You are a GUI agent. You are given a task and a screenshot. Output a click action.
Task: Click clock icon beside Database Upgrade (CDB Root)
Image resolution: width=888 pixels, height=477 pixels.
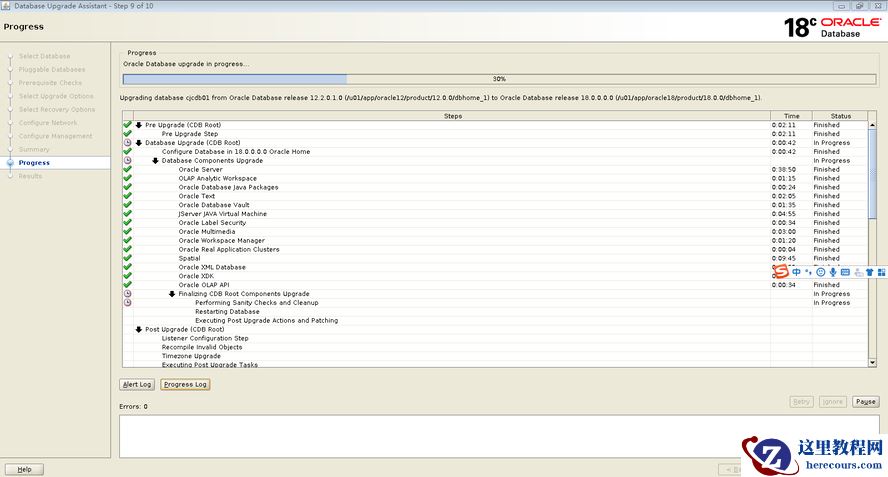click(127, 143)
